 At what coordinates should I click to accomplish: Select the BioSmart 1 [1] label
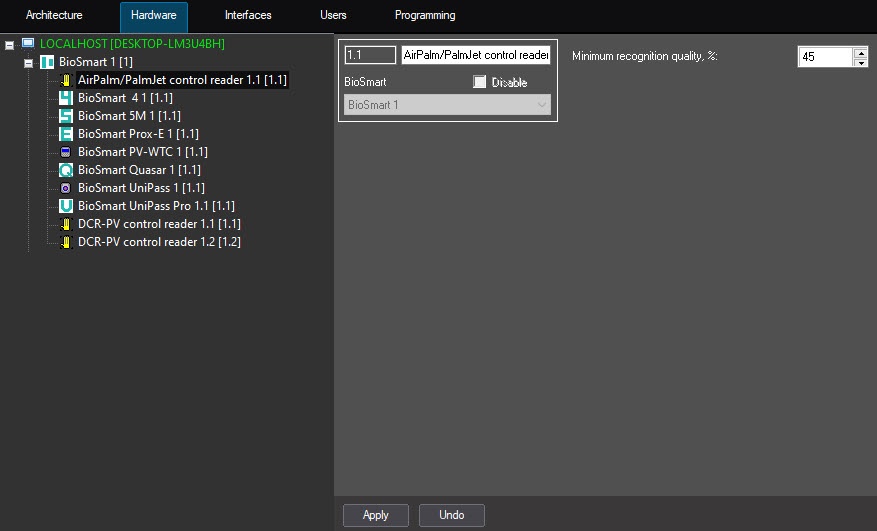96,62
